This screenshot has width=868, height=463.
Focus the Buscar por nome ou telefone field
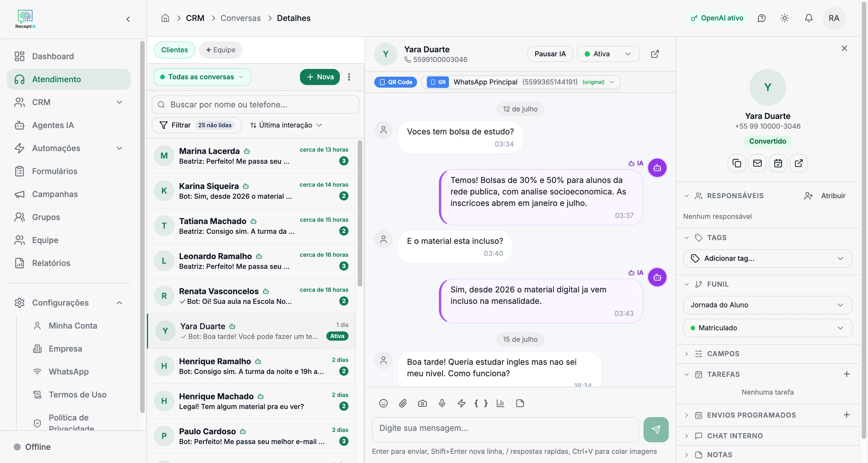pos(255,105)
